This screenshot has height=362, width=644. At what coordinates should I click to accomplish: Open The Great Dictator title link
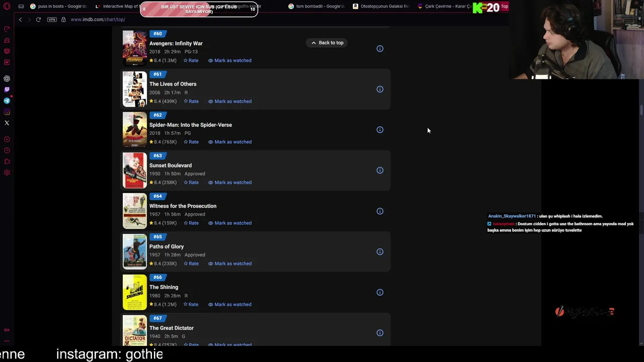172,328
